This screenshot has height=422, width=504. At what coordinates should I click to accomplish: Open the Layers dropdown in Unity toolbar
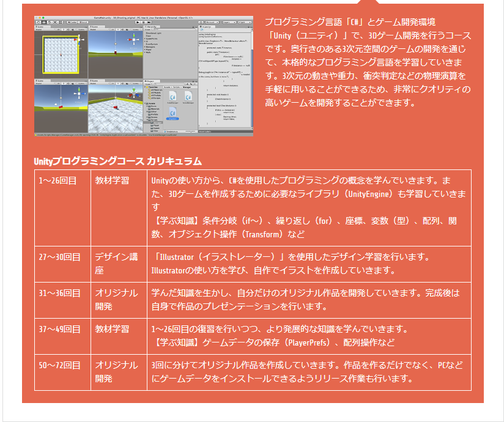tap(229, 22)
